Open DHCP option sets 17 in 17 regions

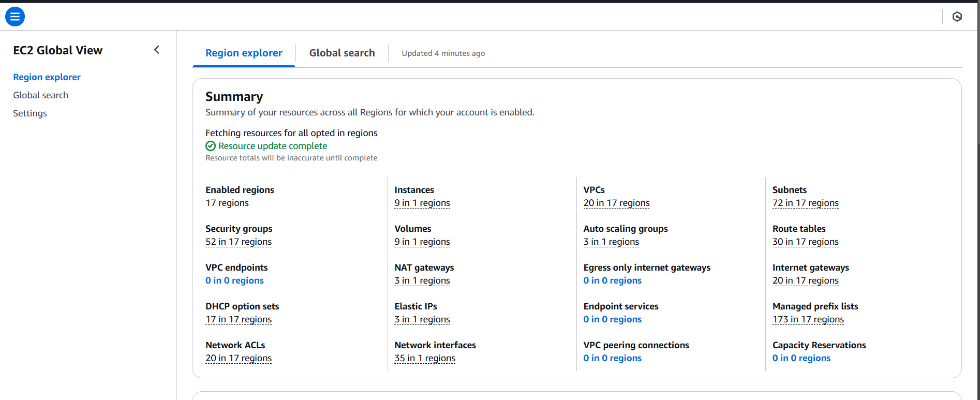239,319
